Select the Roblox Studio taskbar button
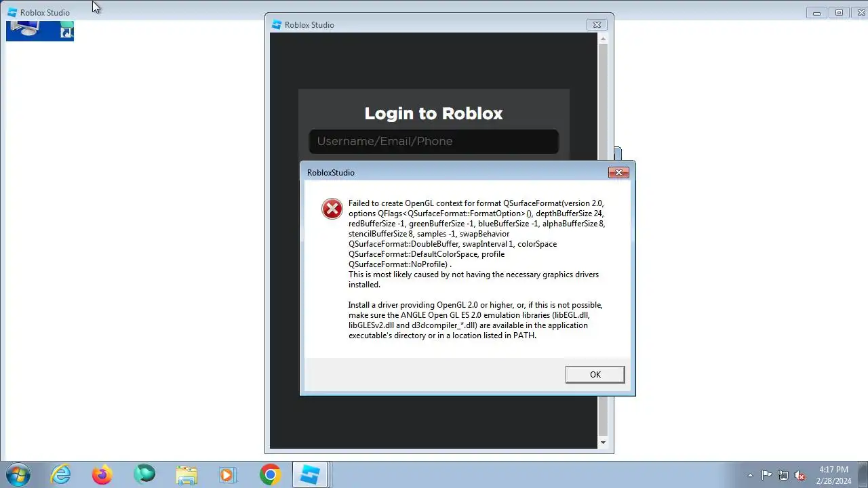Image resolution: width=868 pixels, height=488 pixels. 311,475
